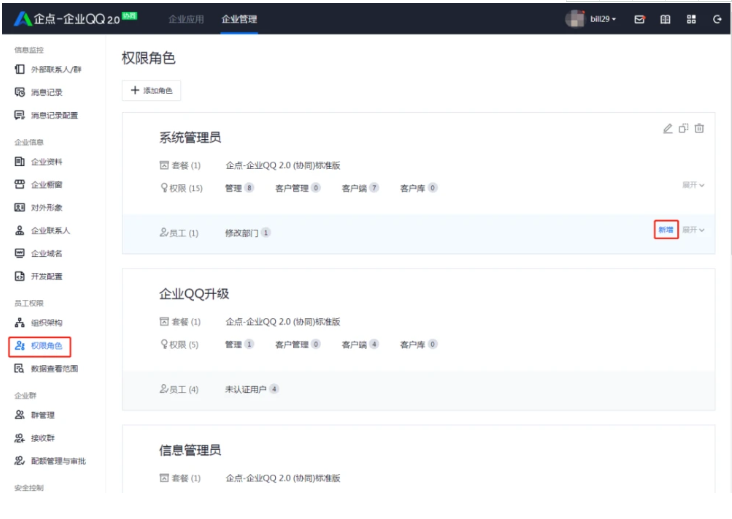Screen dimensions: 732x519
Task: Expand 系统管理员 employee row with 展开
Action: click(693, 230)
